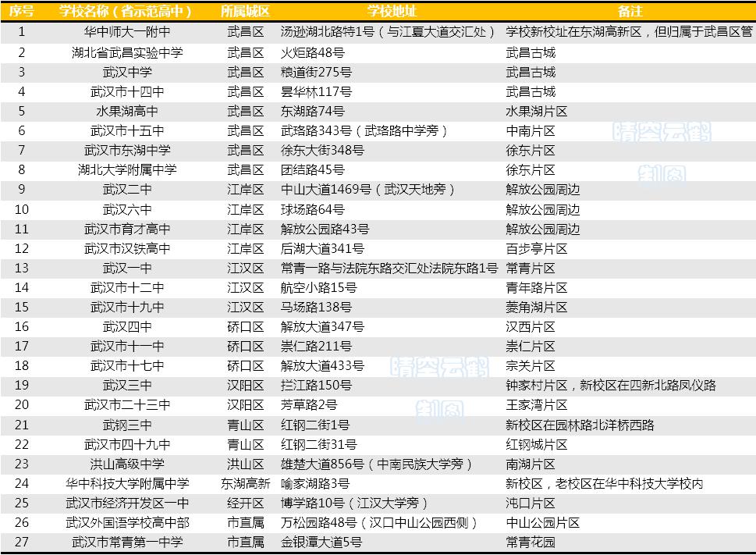Click the 硚口区 cell for 武汉四中
This screenshot has width=756, height=555.
pyautogui.click(x=243, y=327)
